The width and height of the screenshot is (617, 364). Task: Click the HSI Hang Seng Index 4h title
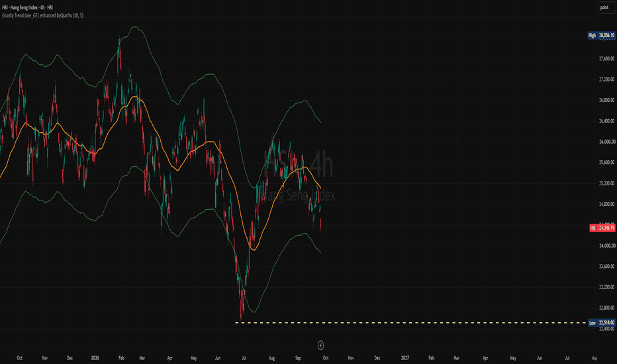pyautogui.click(x=28, y=7)
